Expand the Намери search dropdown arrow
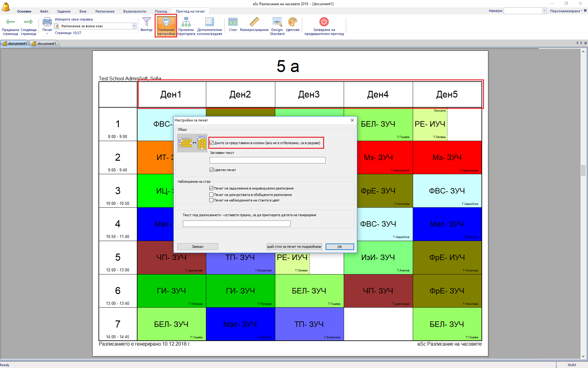The width and height of the screenshot is (588, 368). click(x=544, y=11)
